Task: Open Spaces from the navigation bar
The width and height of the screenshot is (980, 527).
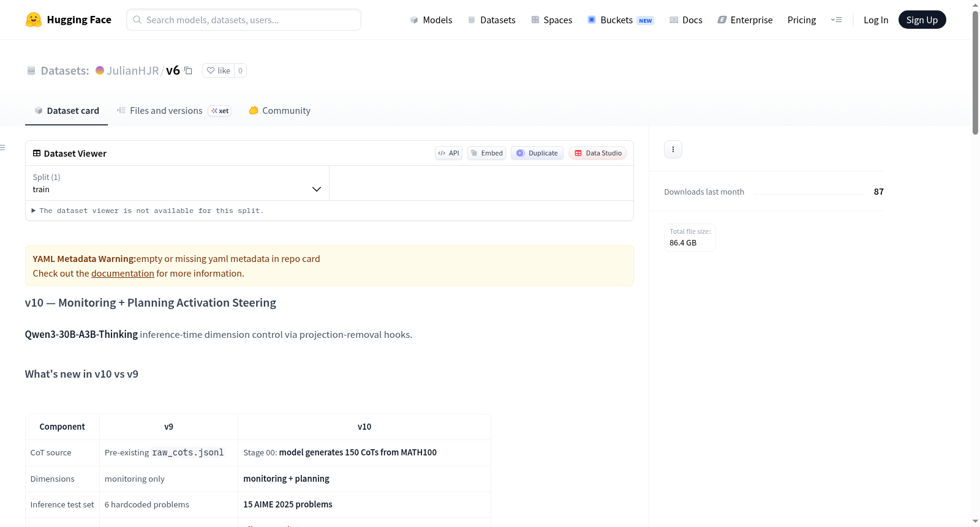Action: tap(551, 20)
